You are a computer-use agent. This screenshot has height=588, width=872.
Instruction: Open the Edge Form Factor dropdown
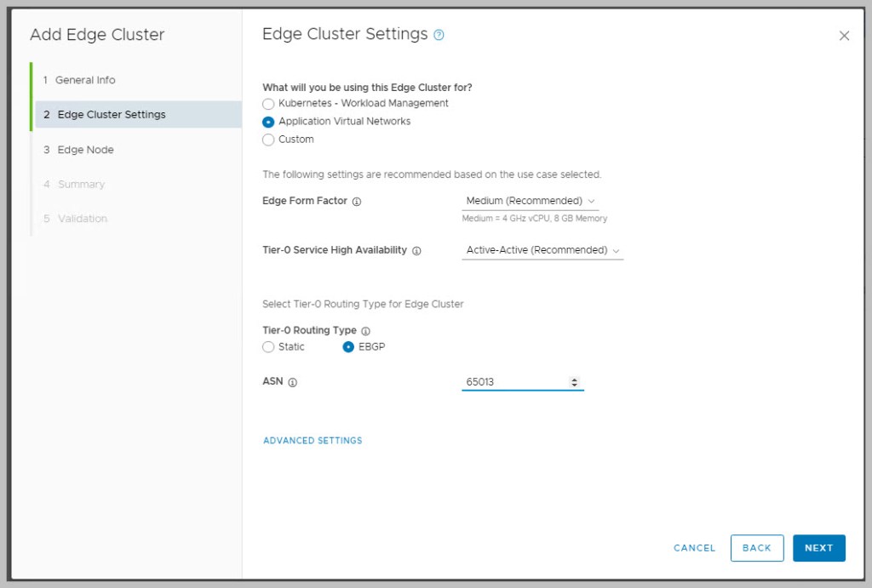(x=530, y=202)
